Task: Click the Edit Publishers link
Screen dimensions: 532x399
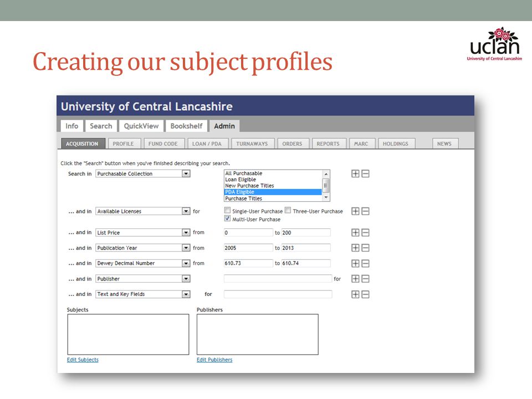Action: [x=215, y=360]
